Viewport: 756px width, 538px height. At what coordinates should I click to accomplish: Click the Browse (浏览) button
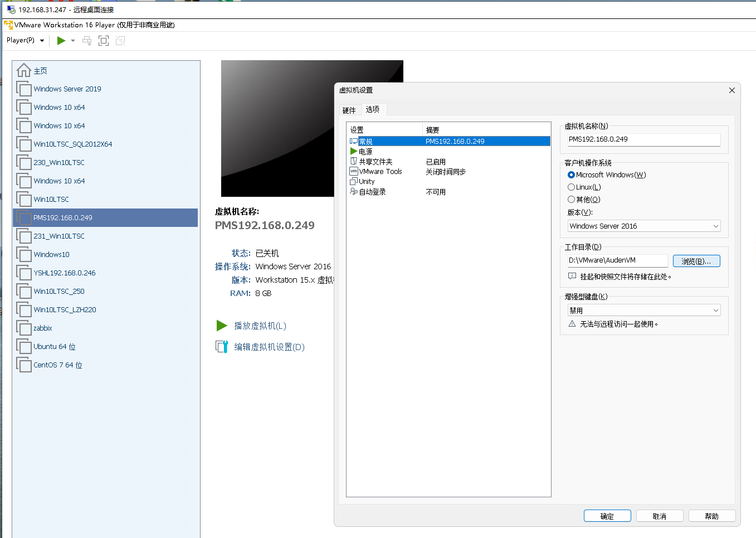[696, 261]
